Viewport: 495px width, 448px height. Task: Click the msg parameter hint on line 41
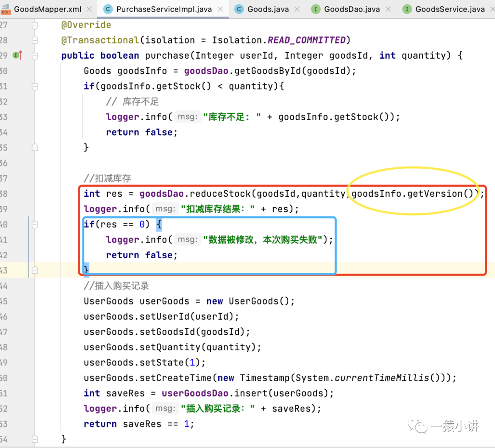(x=188, y=240)
